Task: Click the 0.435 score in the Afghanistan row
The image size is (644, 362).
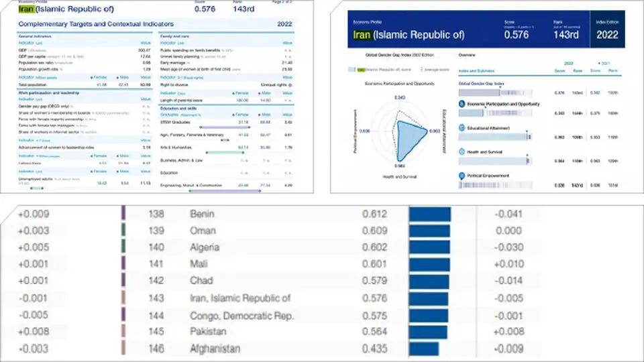Action: tap(374, 349)
